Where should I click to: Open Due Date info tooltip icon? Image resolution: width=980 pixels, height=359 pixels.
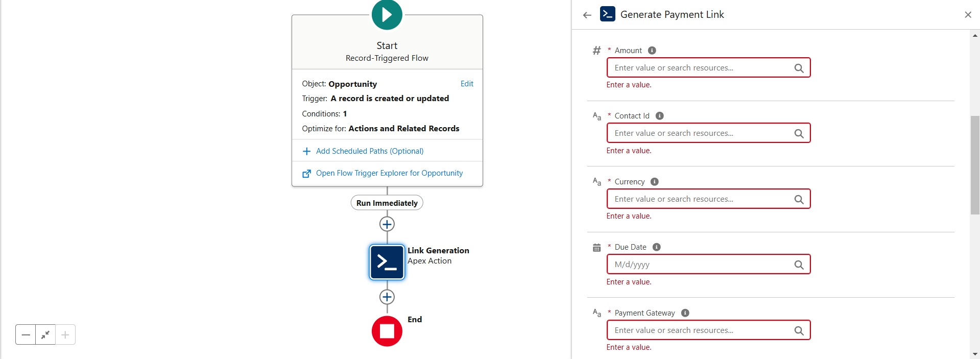[x=657, y=247]
